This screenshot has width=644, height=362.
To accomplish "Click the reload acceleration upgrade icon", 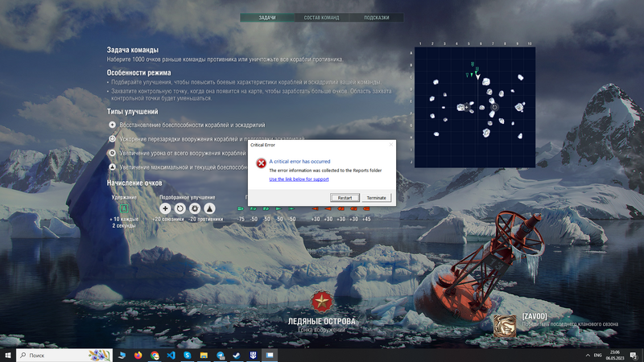I will pyautogui.click(x=113, y=138).
